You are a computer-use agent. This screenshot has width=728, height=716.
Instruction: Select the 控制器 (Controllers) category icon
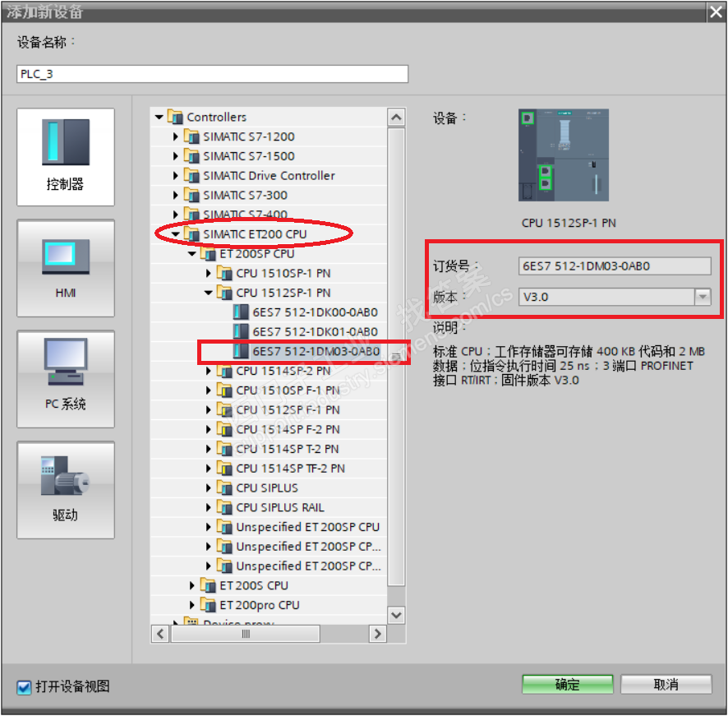tap(66, 157)
